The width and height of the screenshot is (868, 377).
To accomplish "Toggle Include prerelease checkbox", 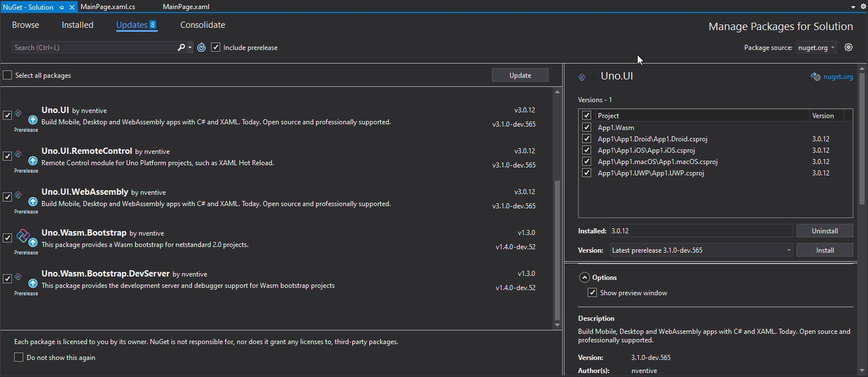I will (x=216, y=48).
